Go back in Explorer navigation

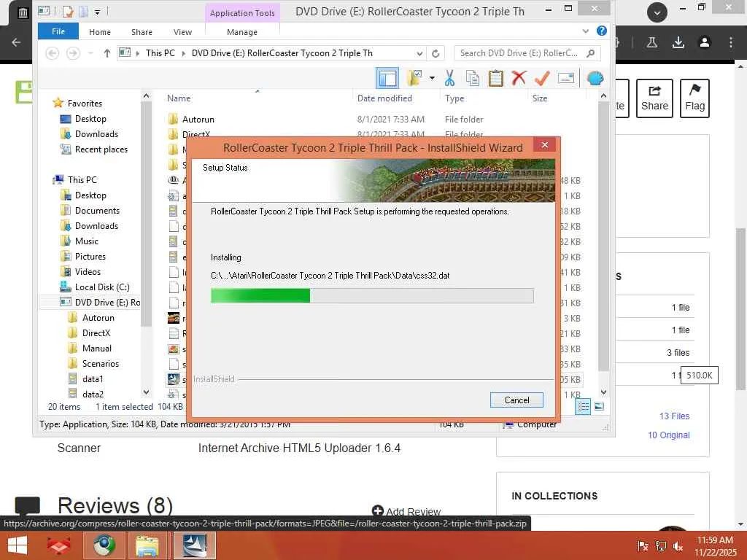click(x=53, y=53)
